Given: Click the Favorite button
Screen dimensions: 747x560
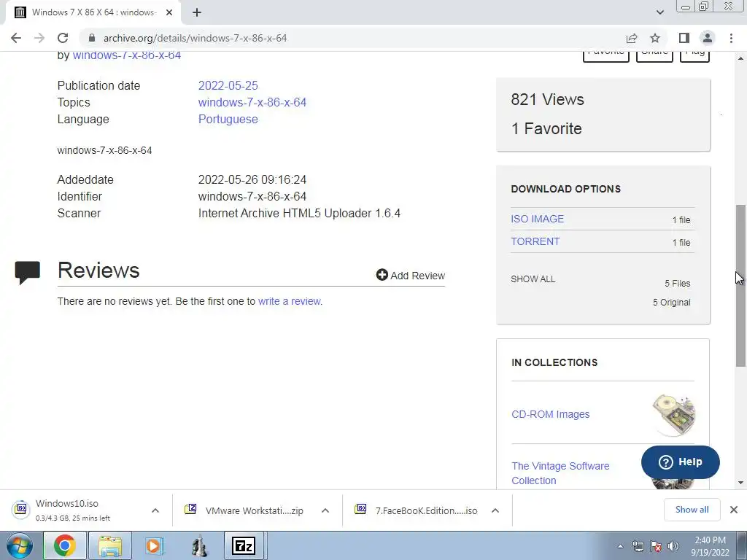Looking at the screenshot, I should point(606,55).
